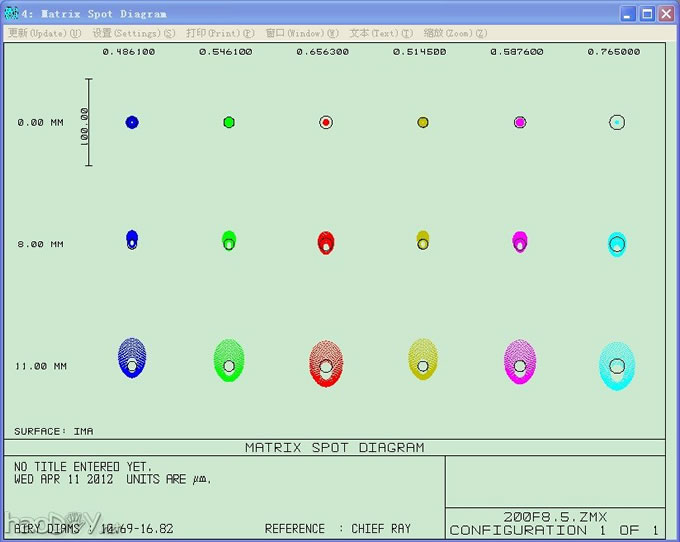Image resolution: width=680 pixels, height=542 pixels.
Task: Click the large blue spot at 11.00 MM
Action: point(132,358)
